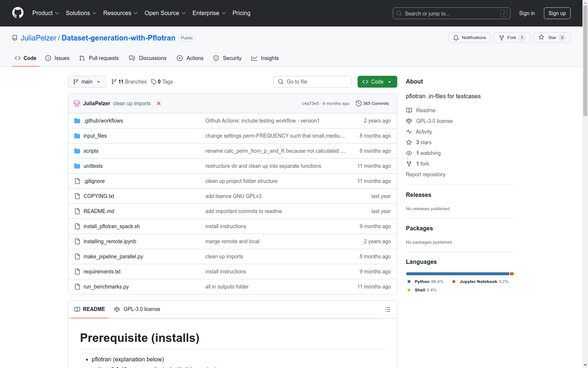Click the Jupyter Notebook orange language dot
The height and width of the screenshot is (368, 588).
[x=454, y=282]
